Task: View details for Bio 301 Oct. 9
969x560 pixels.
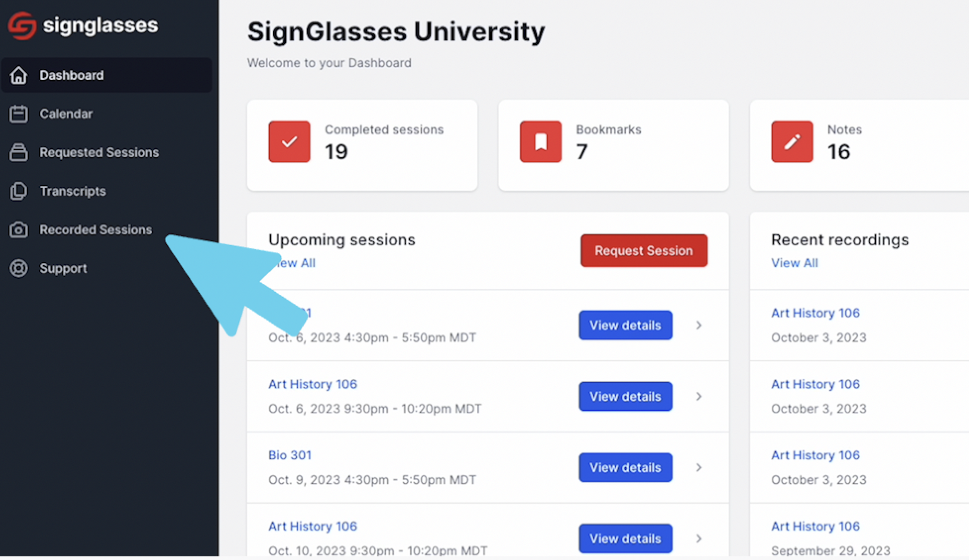Action: (x=625, y=468)
